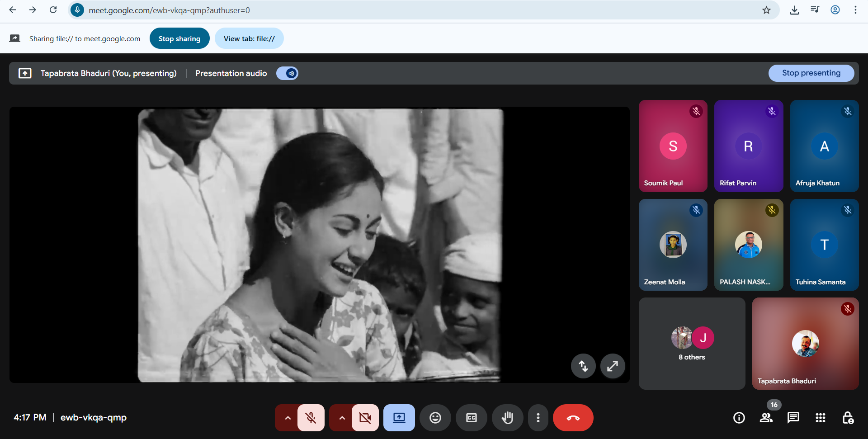Open Afruja Khatun participant tile
The image size is (868, 439).
824,146
